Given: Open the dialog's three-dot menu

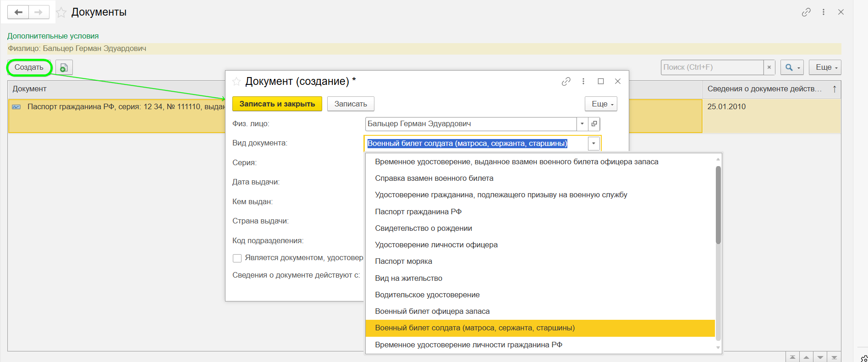Looking at the screenshot, I should (583, 81).
